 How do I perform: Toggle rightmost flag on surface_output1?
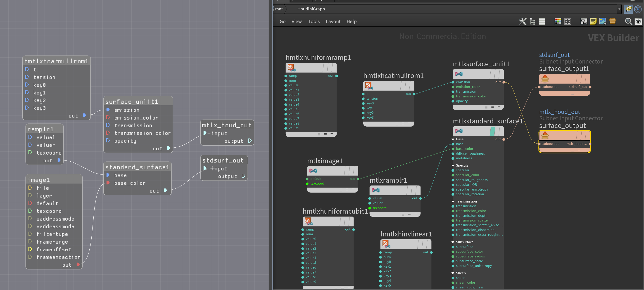(x=587, y=79)
